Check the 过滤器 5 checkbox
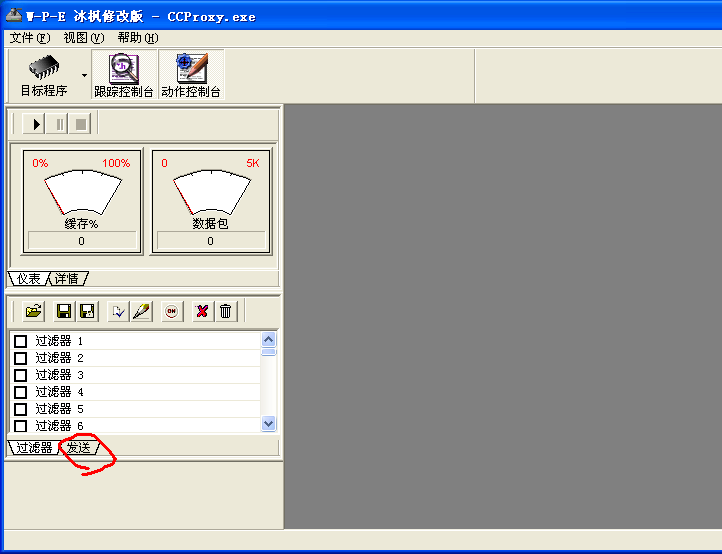 [20, 409]
